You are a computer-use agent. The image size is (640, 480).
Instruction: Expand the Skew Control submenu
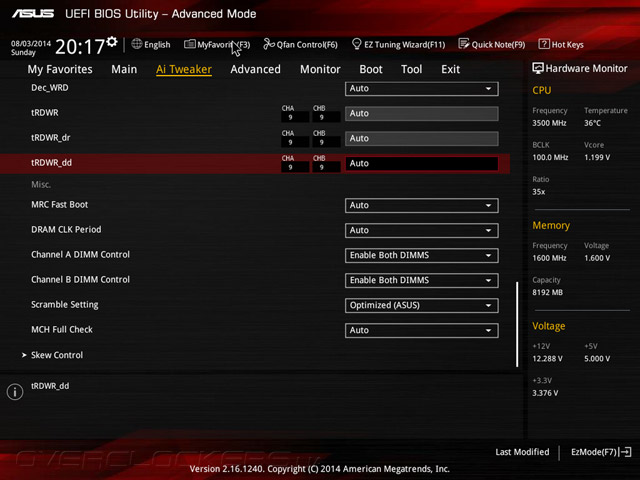tap(57, 355)
